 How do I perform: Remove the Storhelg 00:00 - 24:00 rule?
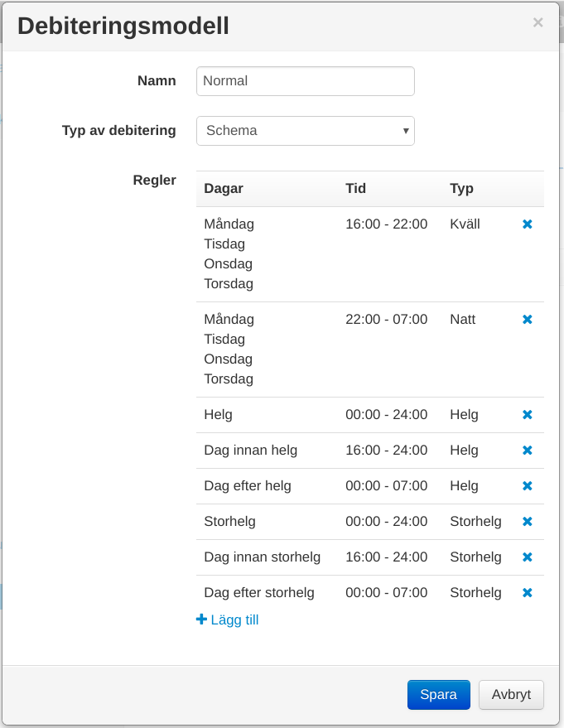(x=527, y=522)
